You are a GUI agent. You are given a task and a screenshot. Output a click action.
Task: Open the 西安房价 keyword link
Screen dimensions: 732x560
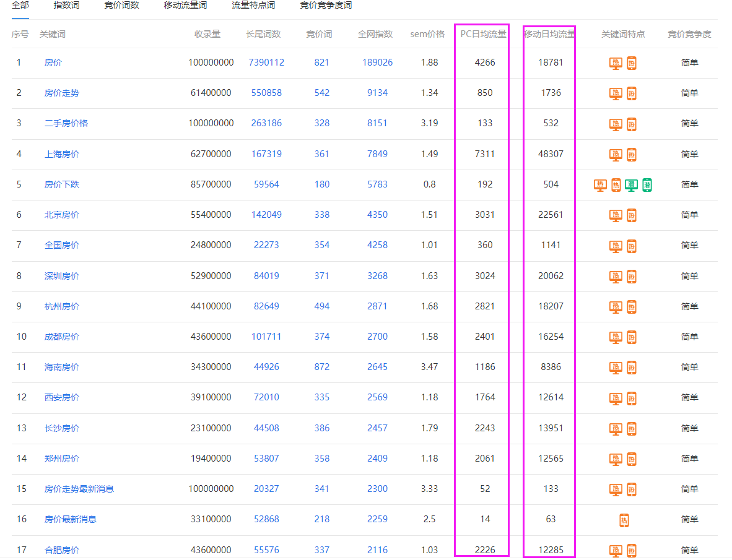tap(62, 397)
